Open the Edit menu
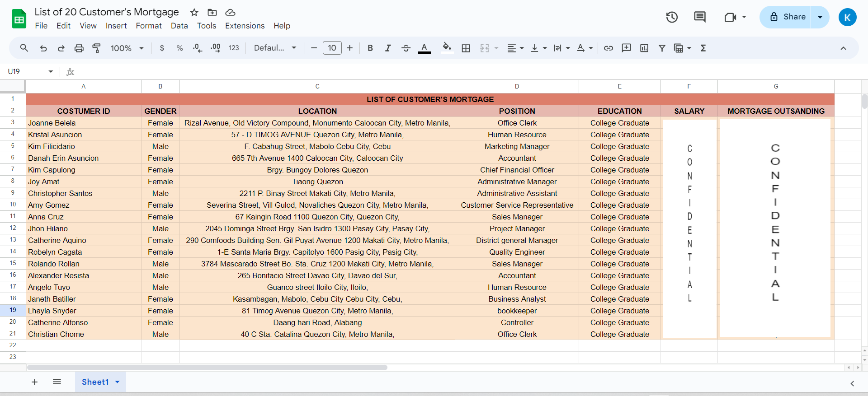This screenshot has width=868, height=396. click(x=63, y=26)
